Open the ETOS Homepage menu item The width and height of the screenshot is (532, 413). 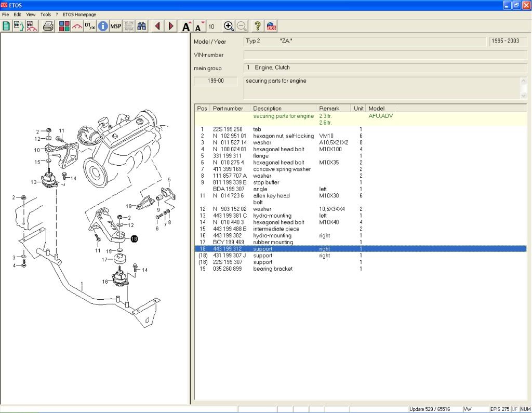point(79,15)
